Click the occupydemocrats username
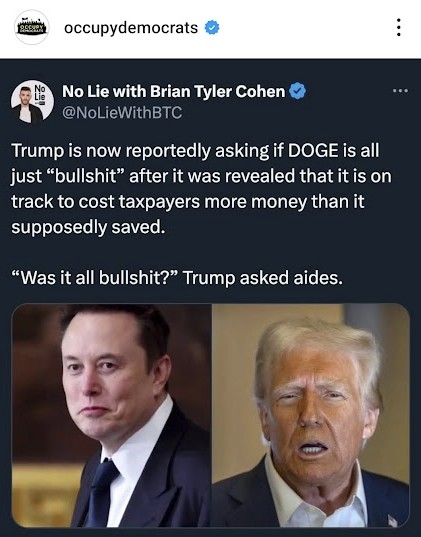421x537 pixels. tap(131, 28)
